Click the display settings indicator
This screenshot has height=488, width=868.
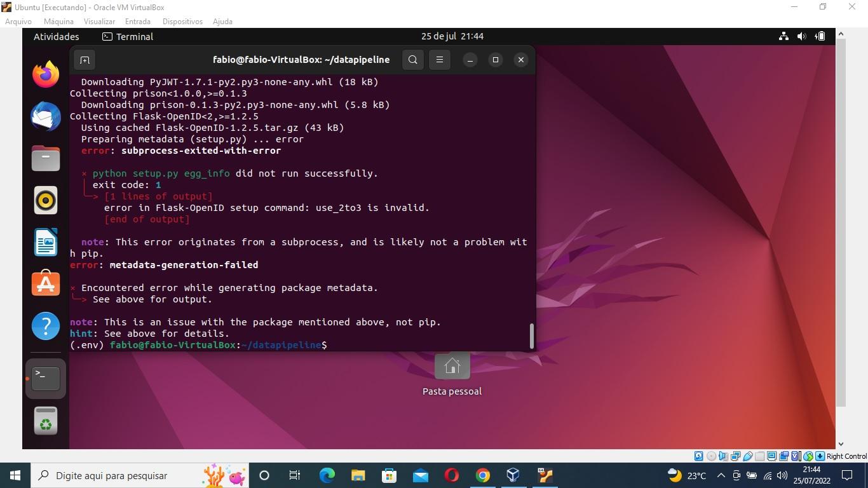coord(771,456)
